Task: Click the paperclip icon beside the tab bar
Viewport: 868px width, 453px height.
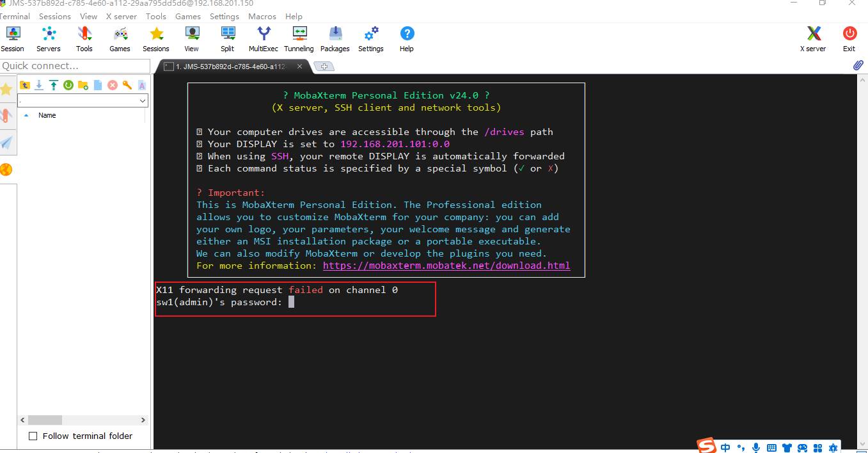Action: click(x=858, y=65)
